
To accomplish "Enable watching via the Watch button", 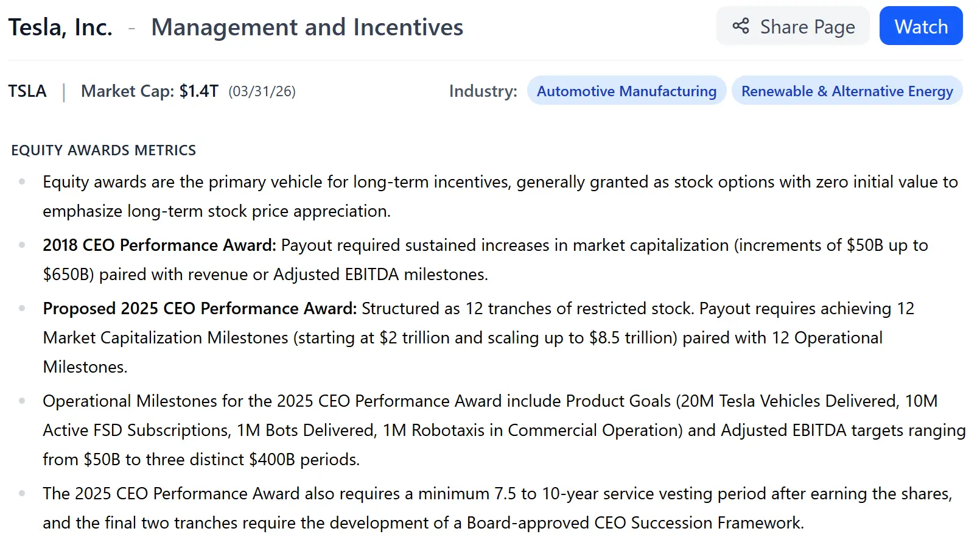I will point(920,26).
